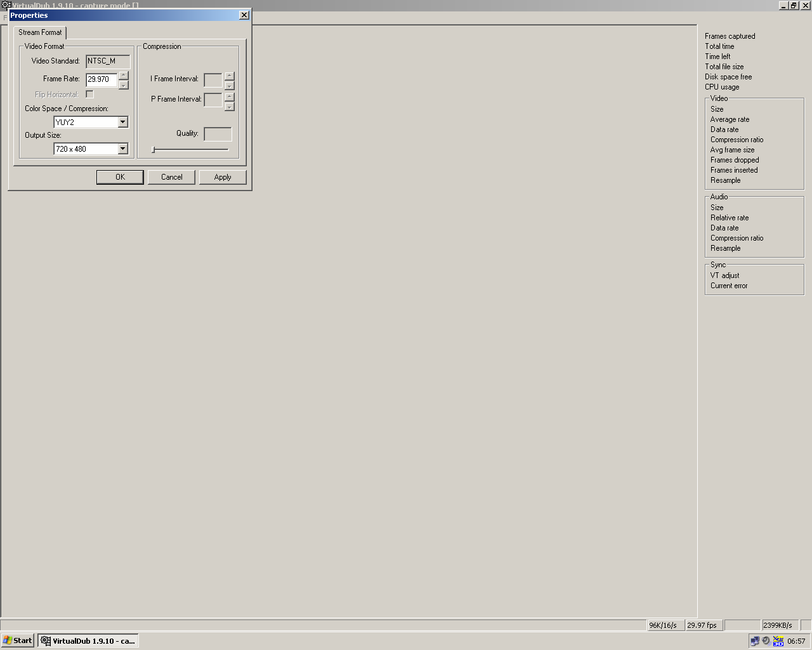Decrease I Frame Interval with down arrow
The image size is (812, 650).
[x=230, y=85]
